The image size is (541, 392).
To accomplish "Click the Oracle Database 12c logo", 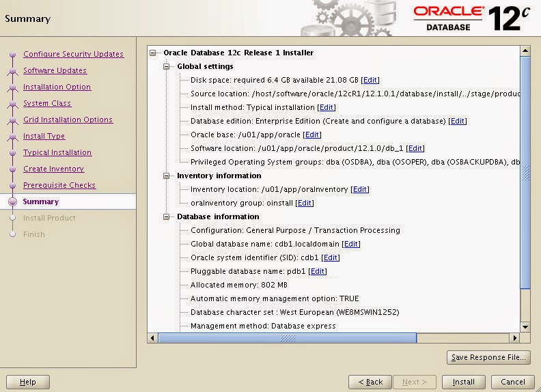I will coord(471,18).
